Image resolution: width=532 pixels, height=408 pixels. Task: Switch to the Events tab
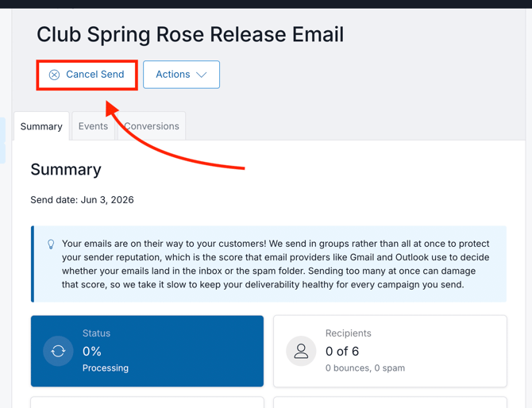94,126
